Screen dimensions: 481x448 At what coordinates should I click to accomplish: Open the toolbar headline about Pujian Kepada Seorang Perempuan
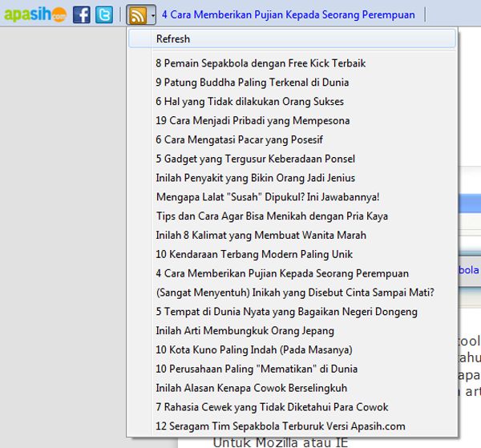[289, 14]
